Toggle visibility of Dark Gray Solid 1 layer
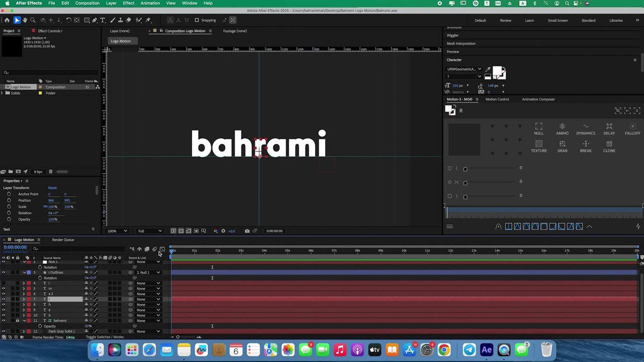Screen dimensions: 644x362 click(x=4, y=331)
